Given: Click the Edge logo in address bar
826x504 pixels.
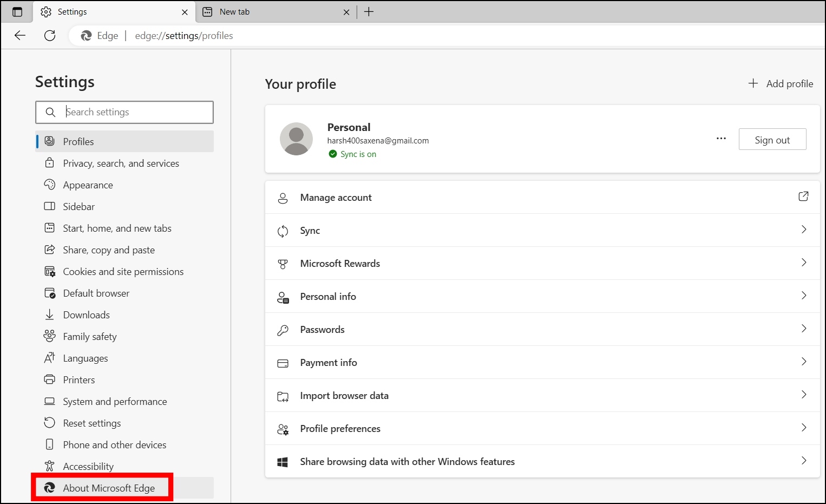Looking at the screenshot, I should 86,36.
